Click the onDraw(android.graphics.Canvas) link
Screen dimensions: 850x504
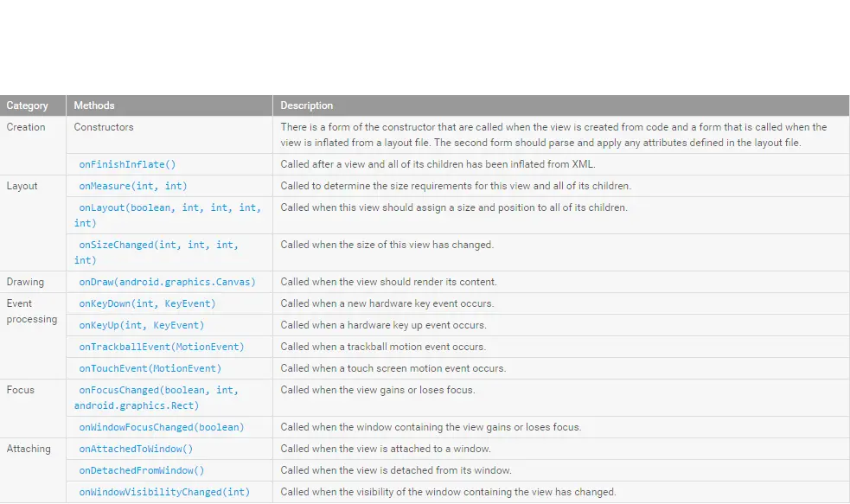pyautogui.click(x=167, y=282)
